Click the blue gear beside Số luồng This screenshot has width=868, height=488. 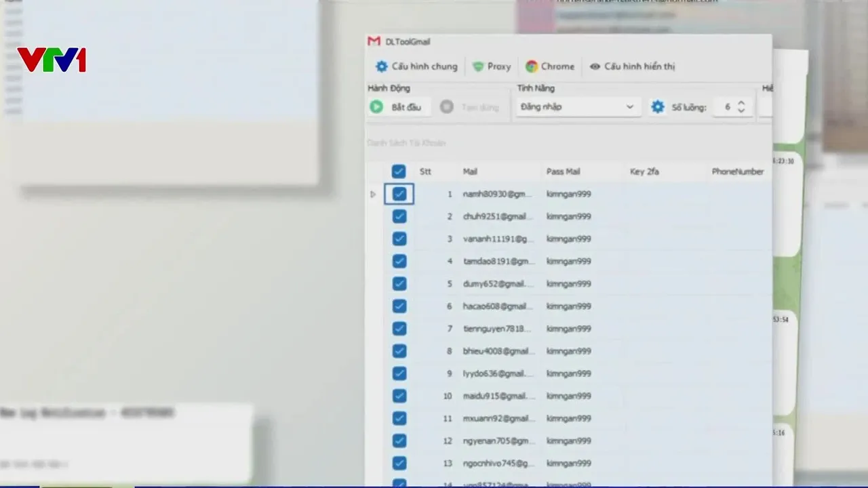coord(657,107)
